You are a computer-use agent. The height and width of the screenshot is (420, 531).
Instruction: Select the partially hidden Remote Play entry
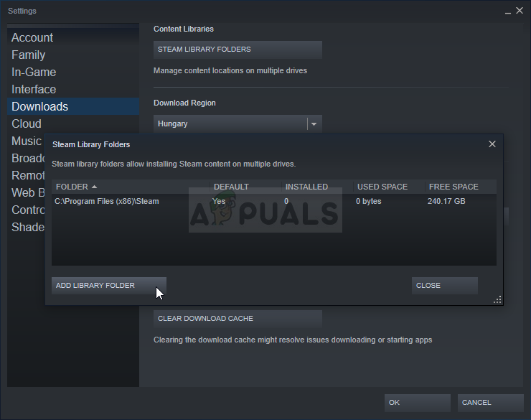tap(27, 175)
